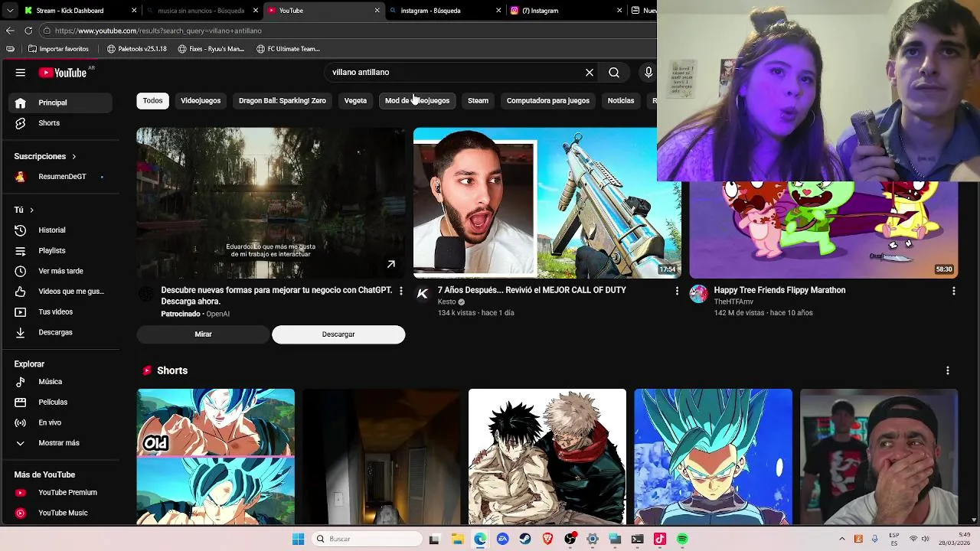Open Importar favoritos bookmark
The height and width of the screenshot is (551, 980).
[58, 49]
